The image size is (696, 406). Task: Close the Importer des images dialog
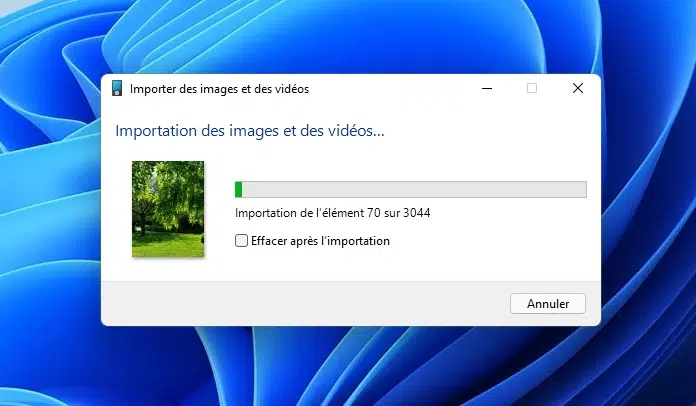[x=577, y=88]
